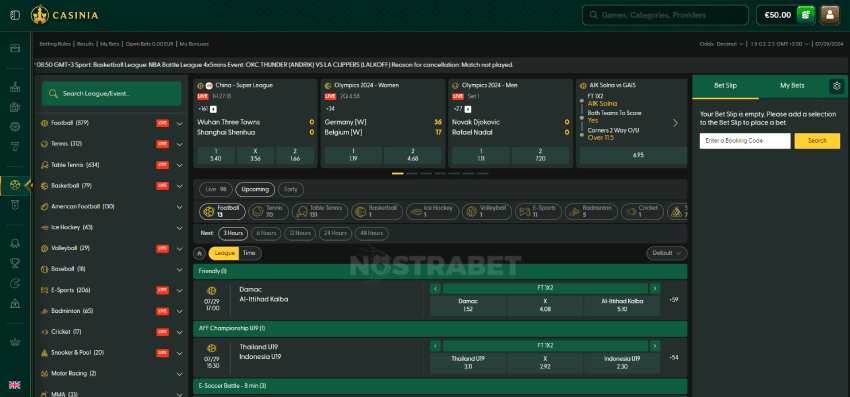Click next arrow on featured matches carousel
This screenshot has height=397, width=850.
click(675, 123)
